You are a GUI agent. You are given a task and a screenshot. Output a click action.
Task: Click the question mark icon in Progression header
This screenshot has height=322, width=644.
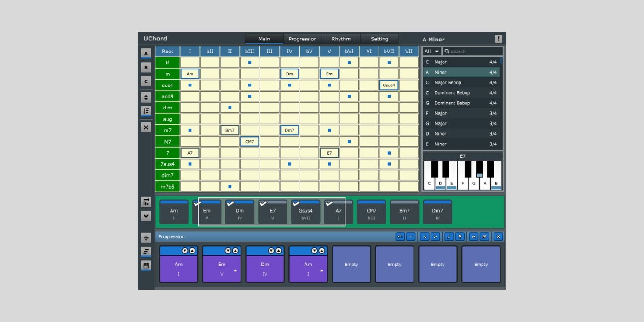point(460,236)
